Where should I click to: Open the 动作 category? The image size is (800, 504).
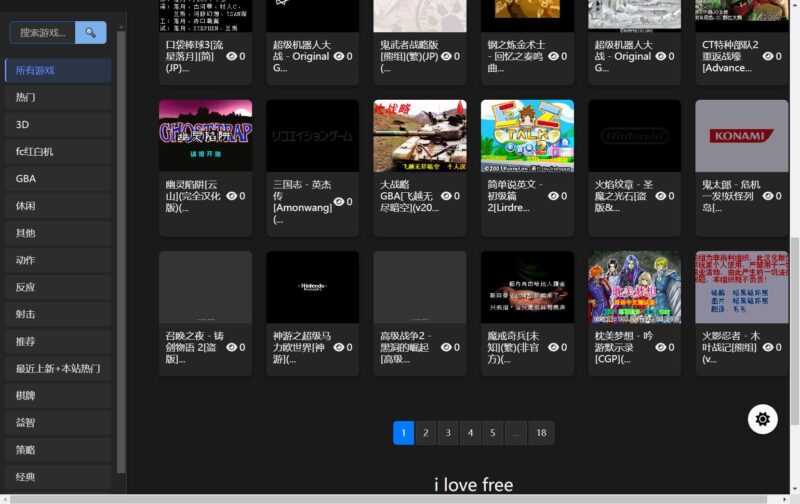coord(58,260)
